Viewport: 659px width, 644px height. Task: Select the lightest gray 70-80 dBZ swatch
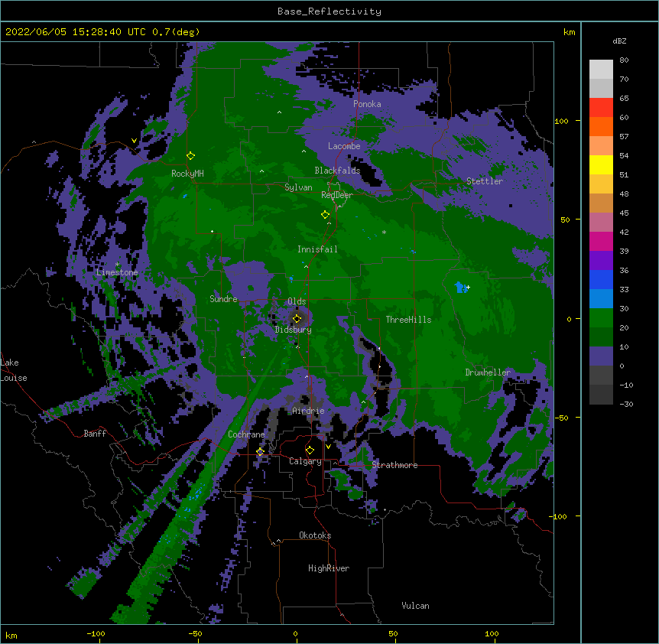pos(601,70)
